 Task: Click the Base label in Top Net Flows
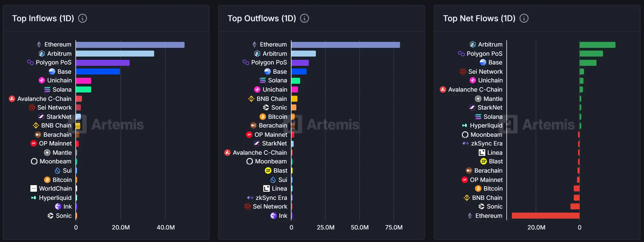pyautogui.click(x=495, y=62)
